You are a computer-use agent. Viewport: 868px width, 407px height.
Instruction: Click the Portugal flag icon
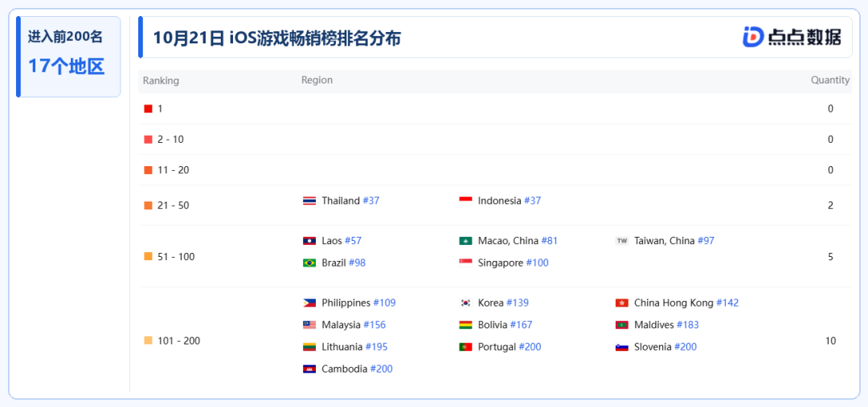[465, 347]
